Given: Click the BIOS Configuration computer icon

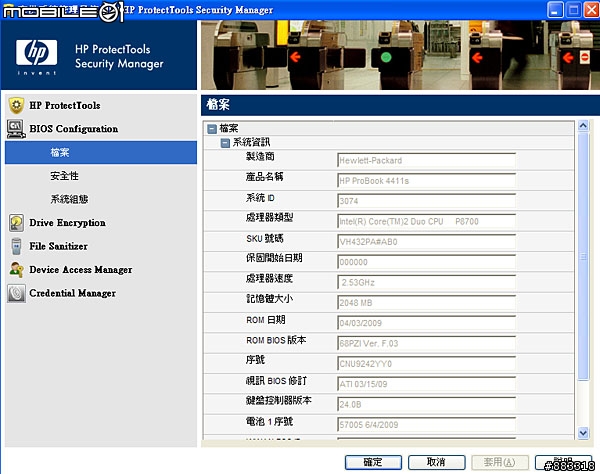Looking at the screenshot, I should pos(16,129).
